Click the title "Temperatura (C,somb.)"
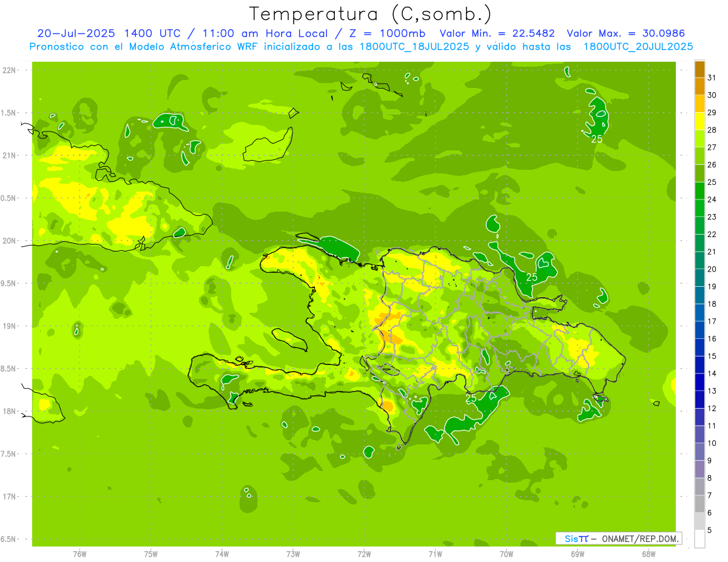The image size is (728, 562). [371, 15]
